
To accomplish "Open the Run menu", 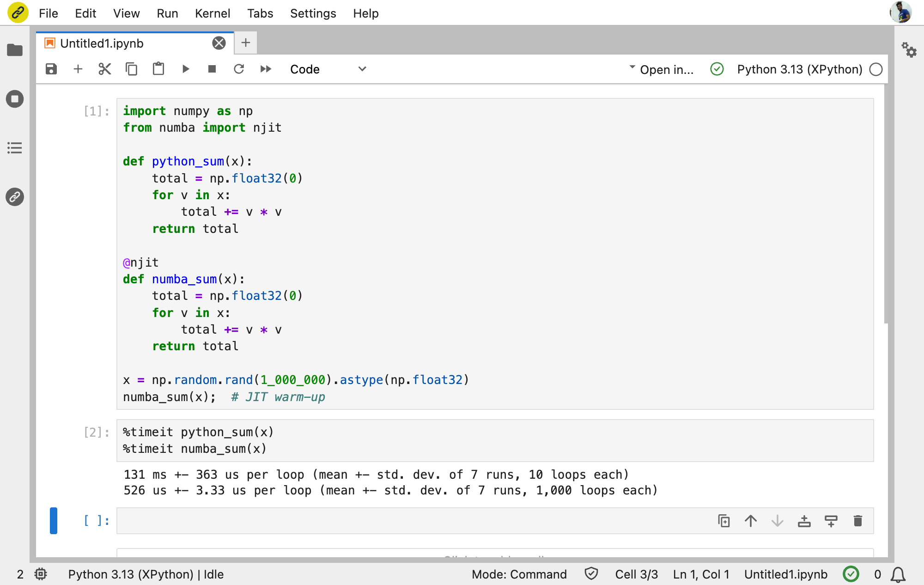I will (x=167, y=13).
